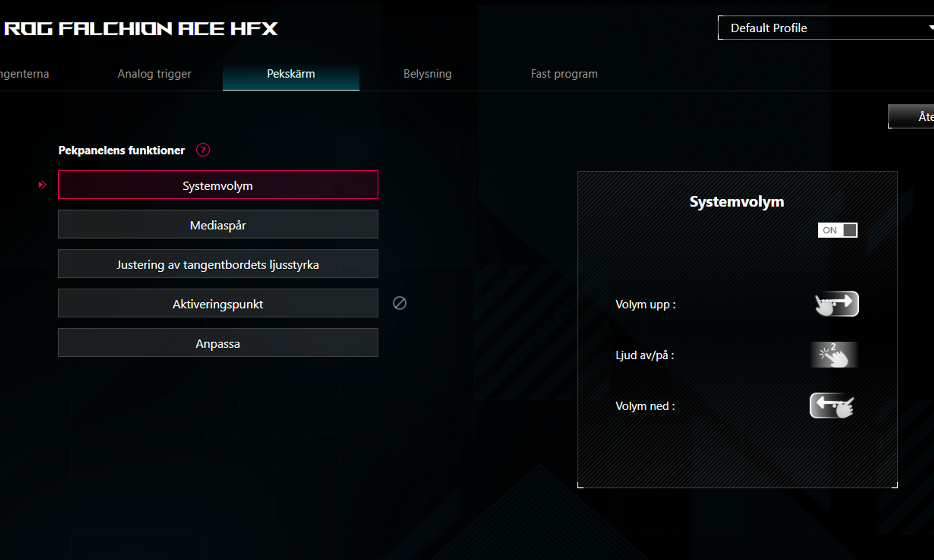Image resolution: width=934 pixels, height=560 pixels.
Task: Click the cut-off 'Åte' reset button
Action: (911, 117)
